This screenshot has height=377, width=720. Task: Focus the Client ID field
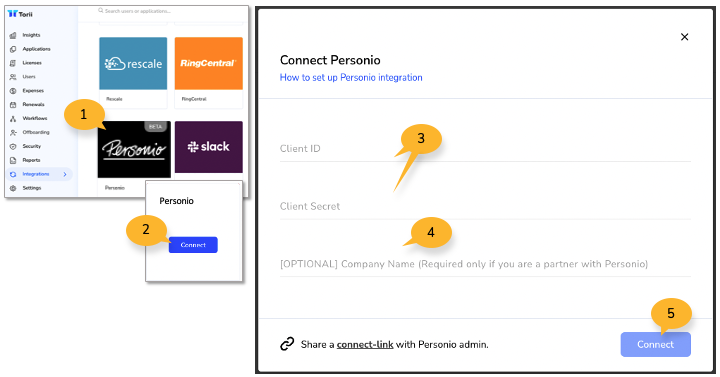(485, 149)
